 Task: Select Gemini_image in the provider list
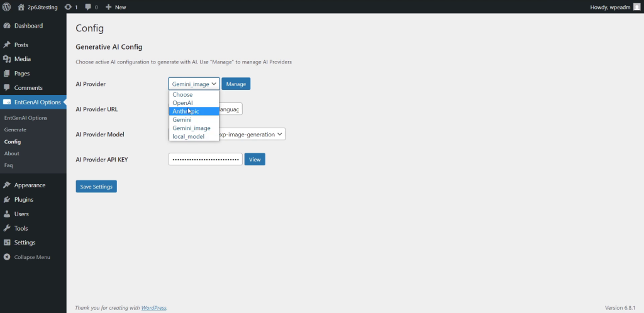[x=194, y=128]
